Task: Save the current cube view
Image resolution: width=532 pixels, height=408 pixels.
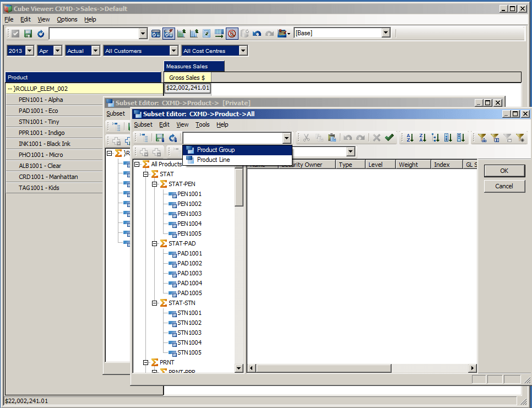Action: (x=27, y=34)
